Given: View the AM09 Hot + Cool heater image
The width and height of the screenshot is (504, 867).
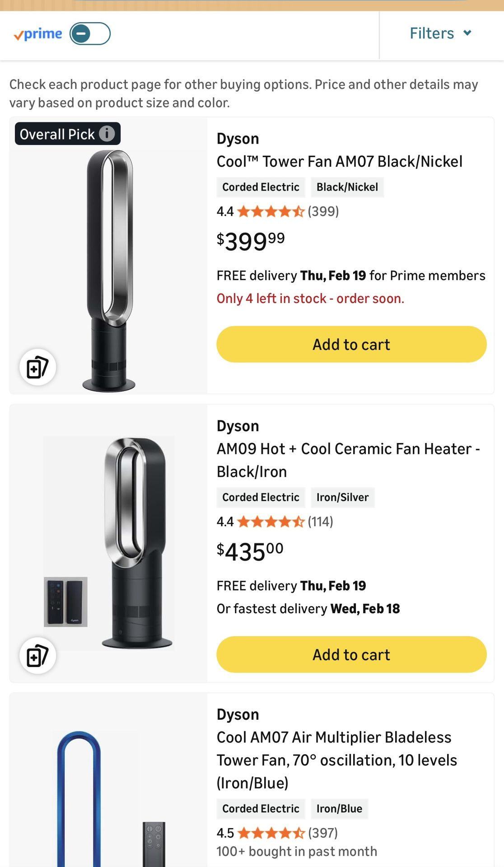Looking at the screenshot, I should [135, 542].
